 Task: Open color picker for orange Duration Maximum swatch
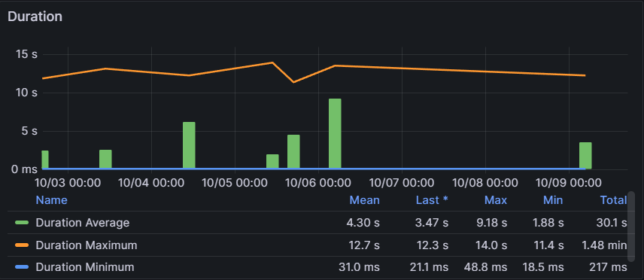click(22, 245)
